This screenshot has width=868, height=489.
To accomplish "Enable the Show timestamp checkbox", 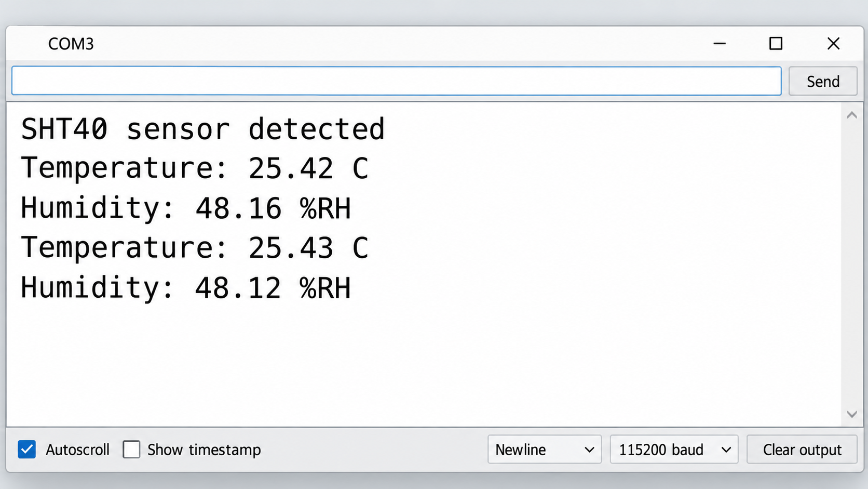I will (x=131, y=450).
